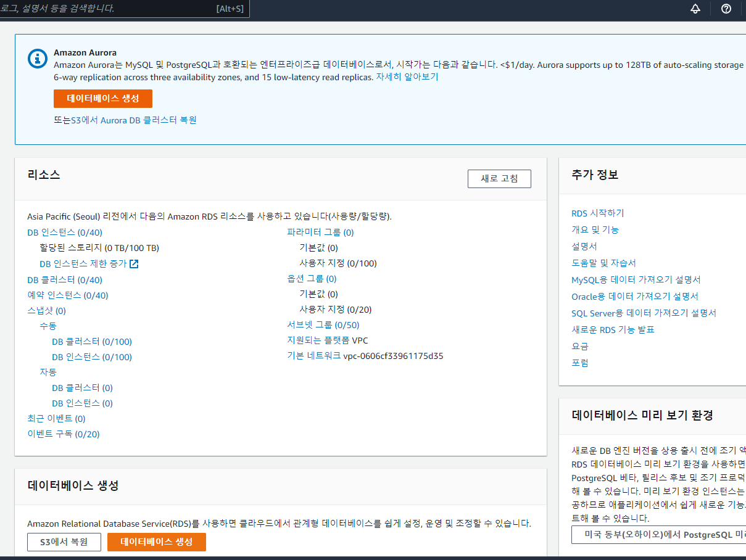Open 새로운 RDS 기능 발표 link
This screenshot has width=746, height=560.
tap(613, 330)
